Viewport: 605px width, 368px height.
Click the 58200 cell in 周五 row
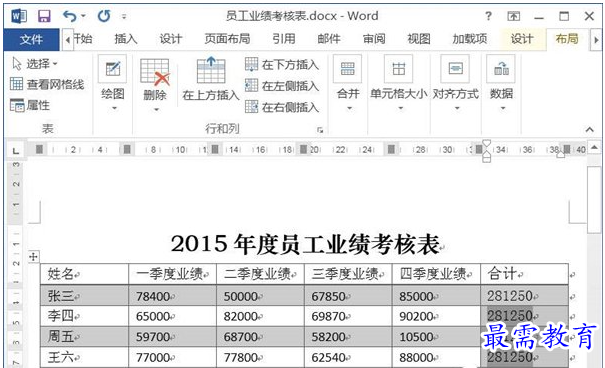click(x=348, y=337)
